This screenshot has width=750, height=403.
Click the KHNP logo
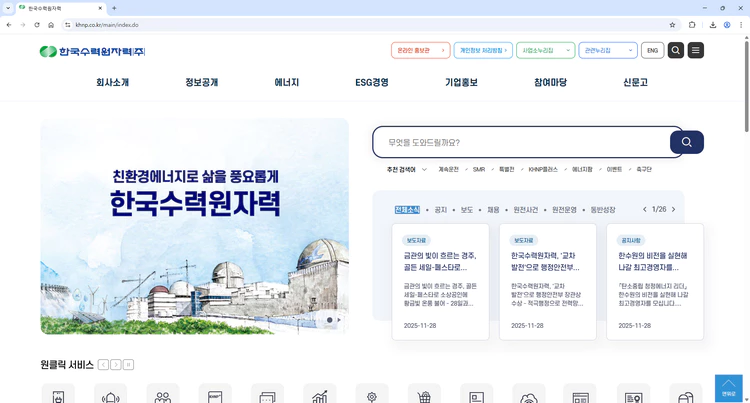pyautogui.click(x=92, y=51)
